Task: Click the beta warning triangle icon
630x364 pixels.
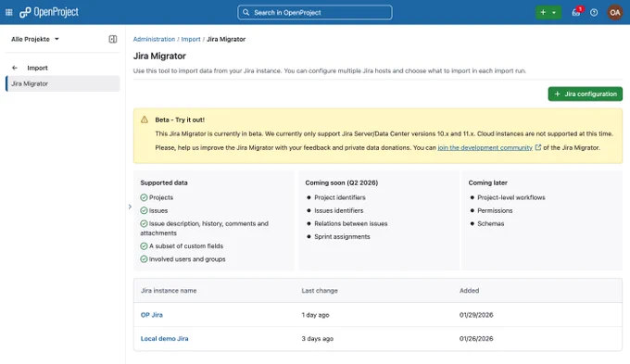Action: (145, 119)
